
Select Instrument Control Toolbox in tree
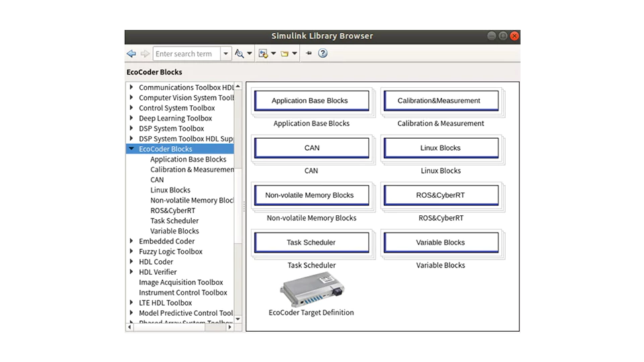pyautogui.click(x=182, y=293)
